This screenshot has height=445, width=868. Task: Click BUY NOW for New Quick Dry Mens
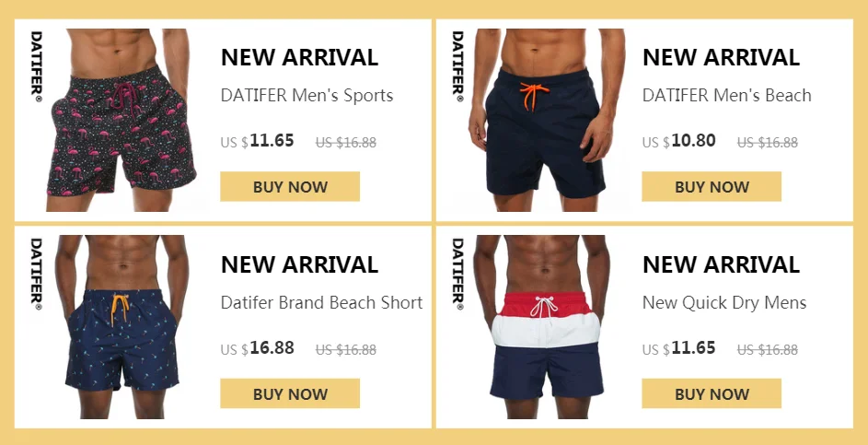712,393
